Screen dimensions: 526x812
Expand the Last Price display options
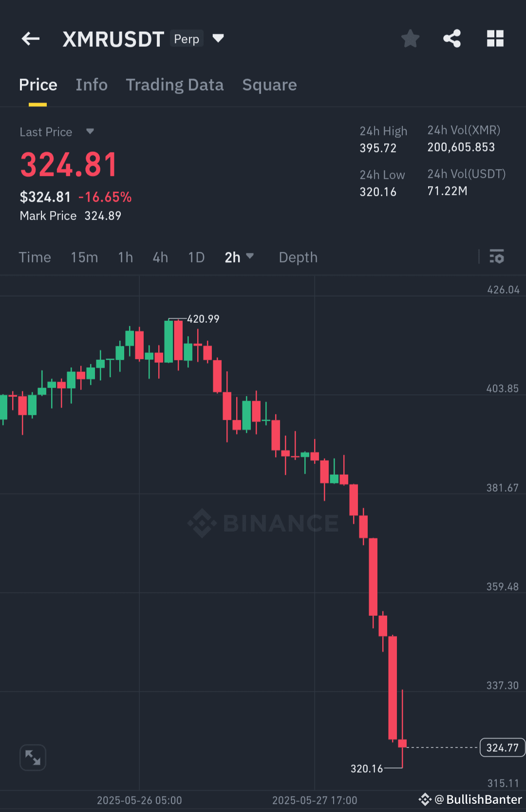click(x=90, y=131)
